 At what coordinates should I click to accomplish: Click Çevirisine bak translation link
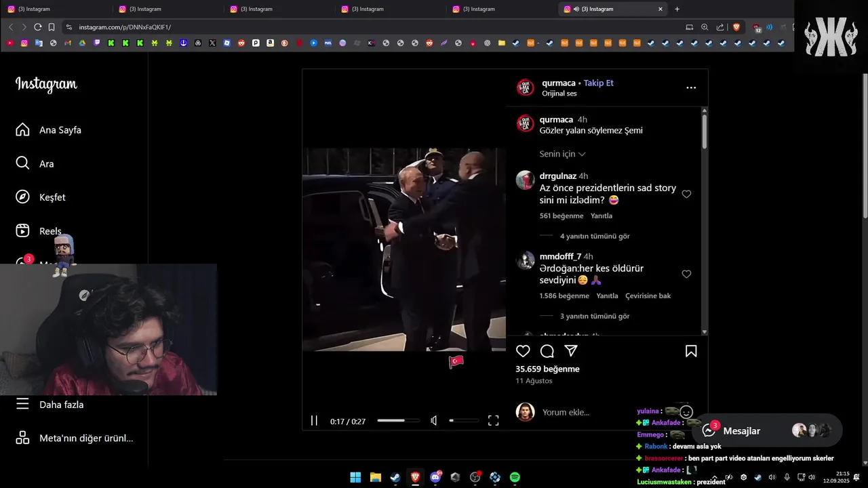point(648,296)
